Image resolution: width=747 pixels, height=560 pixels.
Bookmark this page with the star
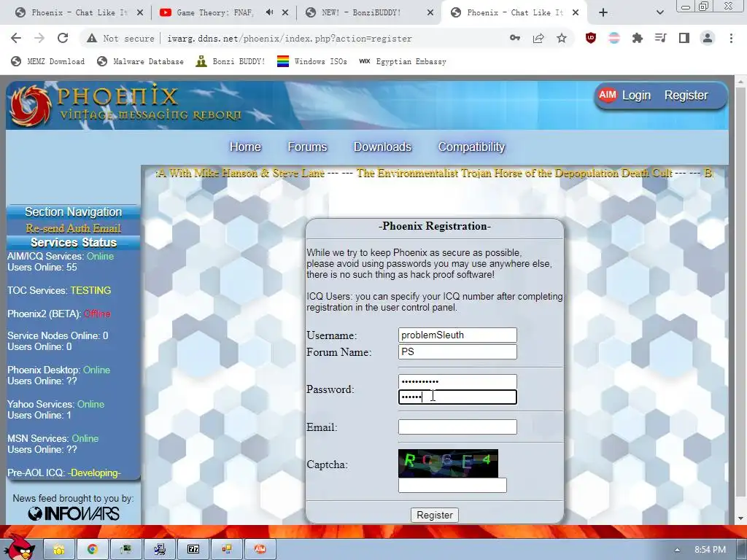(562, 38)
